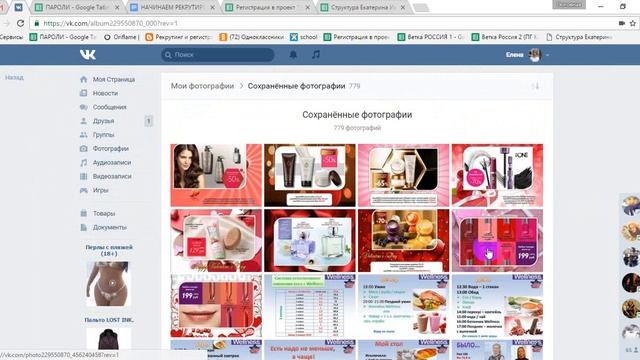Open Видеозаписи in the sidebar
The height and width of the screenshot is (360, 640).
coord(112,176)
